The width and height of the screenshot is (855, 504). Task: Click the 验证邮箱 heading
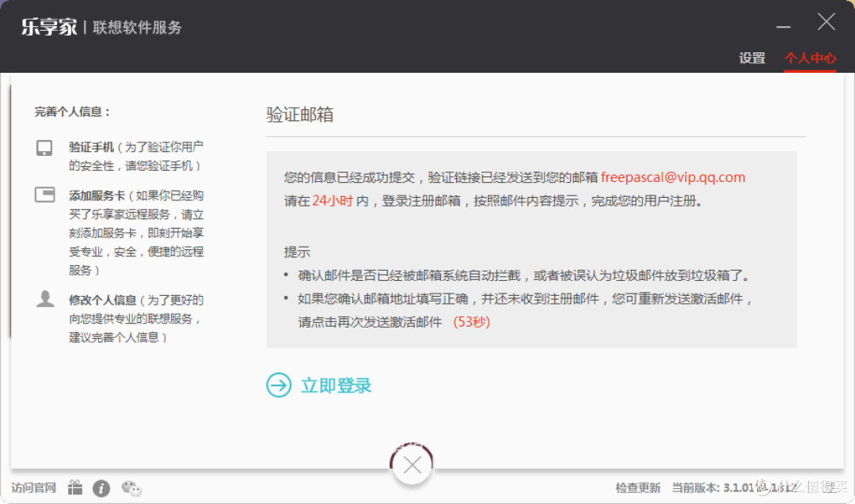[300, 115]
